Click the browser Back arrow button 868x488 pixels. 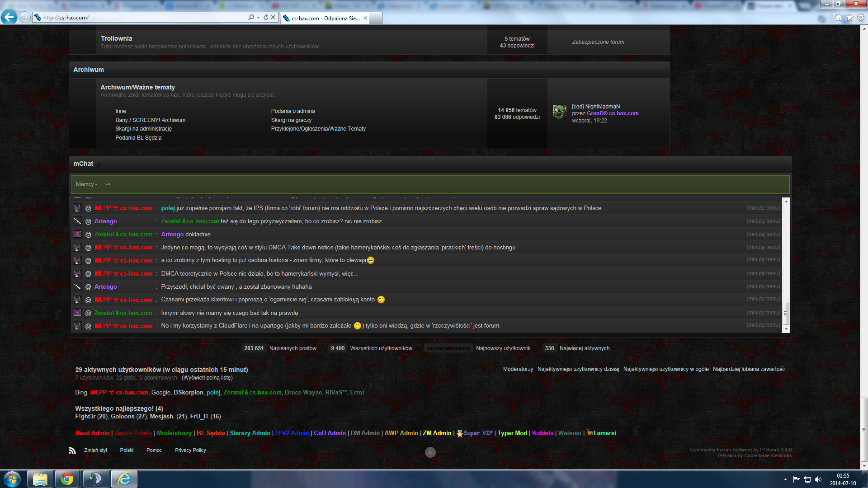(9, 17)
